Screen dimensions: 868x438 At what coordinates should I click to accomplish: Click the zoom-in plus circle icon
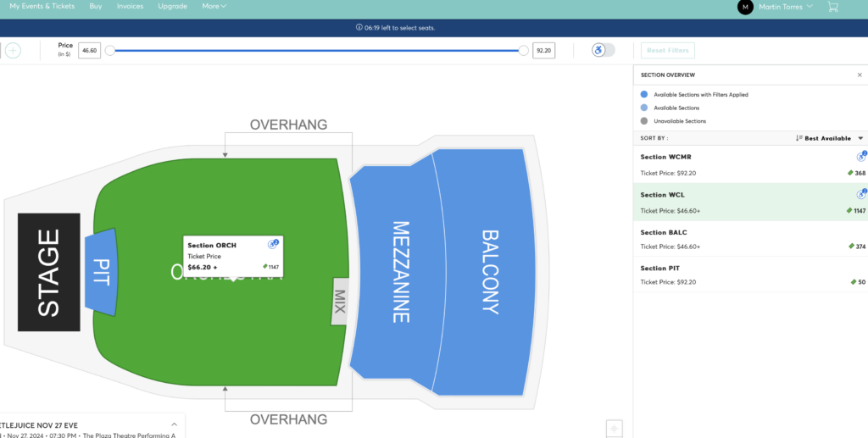(x=13, y=50)
